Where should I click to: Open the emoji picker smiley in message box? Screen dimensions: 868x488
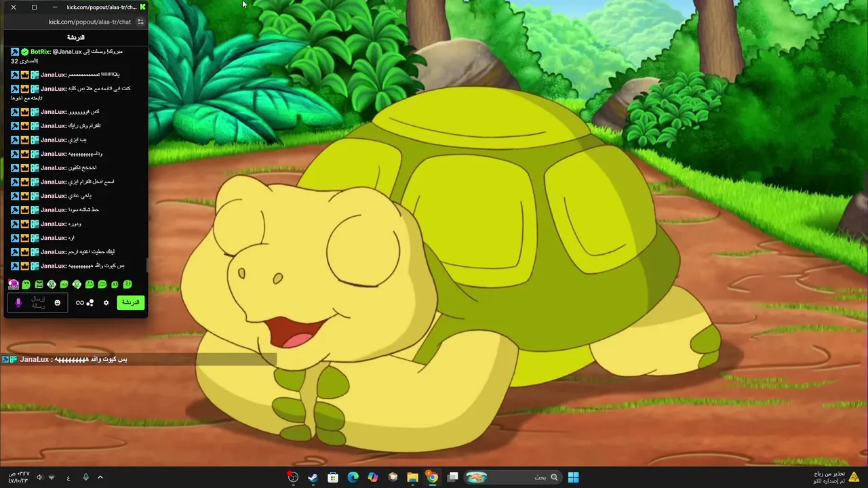(58, 303)
